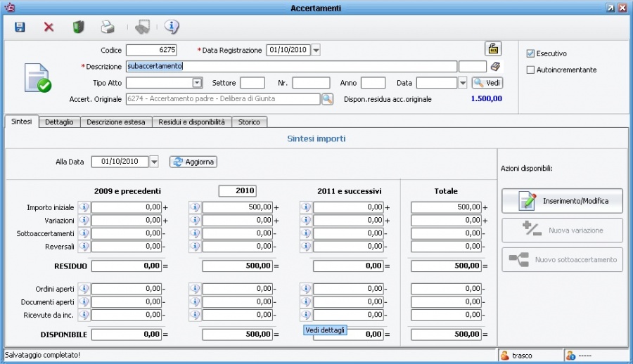Screen dimensions: 633x364
Task: Click the green shield toolbar icon
Action: click(78, 27)
